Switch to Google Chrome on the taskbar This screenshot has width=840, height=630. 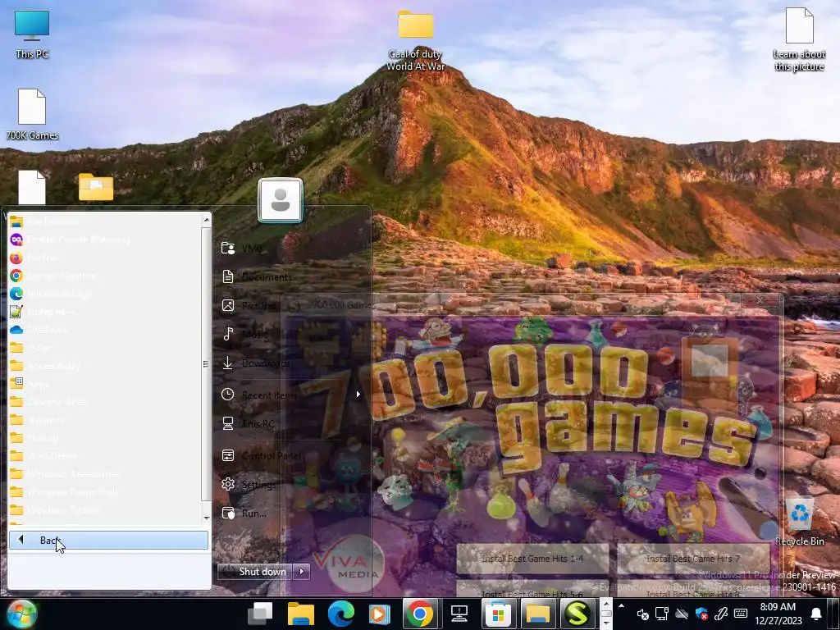[x=419, y=614]
